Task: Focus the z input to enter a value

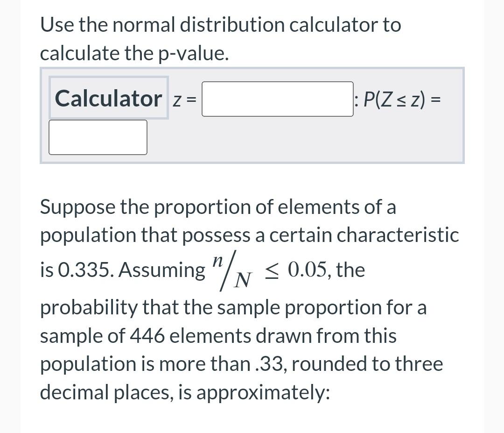Action: click(278, 99)
